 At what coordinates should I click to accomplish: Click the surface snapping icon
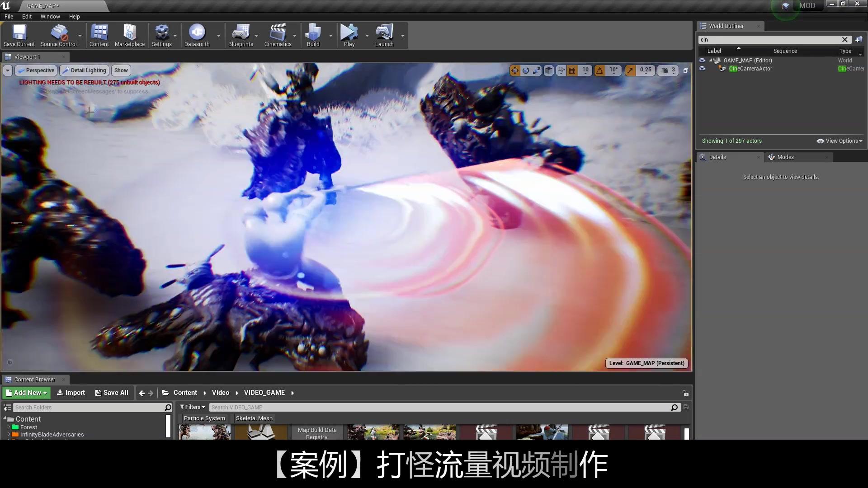pyautogui.click(x=561, y=70)
